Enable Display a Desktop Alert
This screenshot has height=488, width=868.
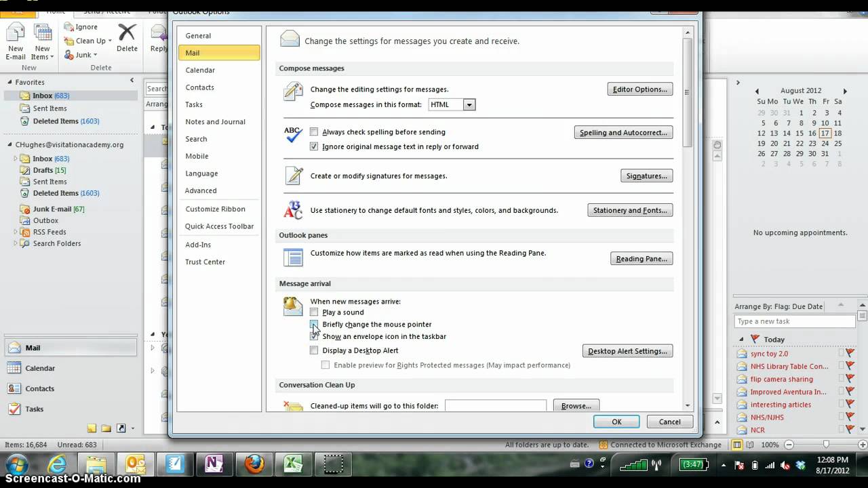coord(314,350)
